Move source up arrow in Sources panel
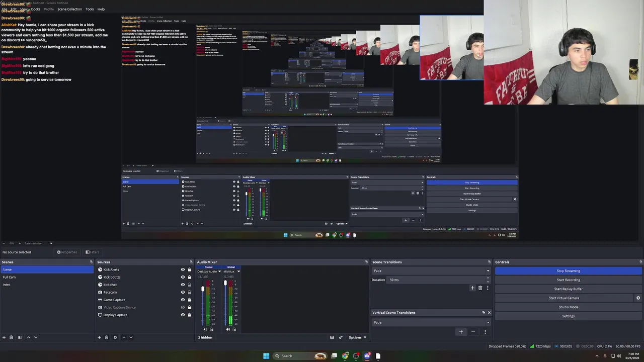The width and height of the screenshot is (644, 362). [124, 337]
